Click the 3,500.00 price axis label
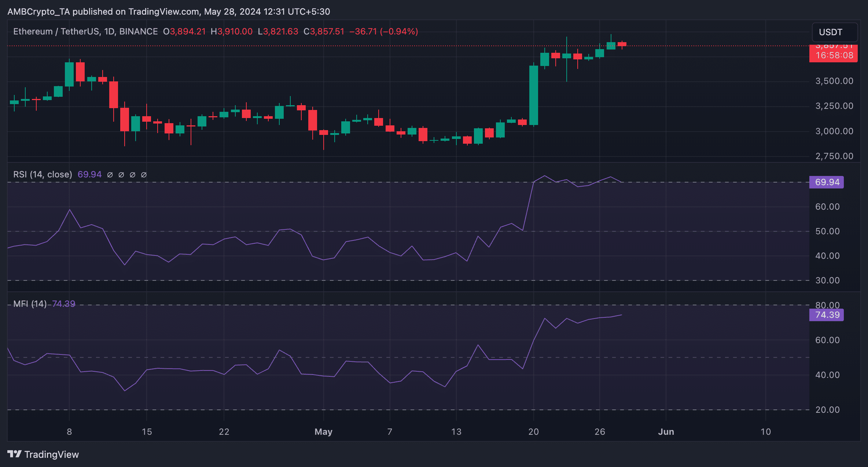The width and height of the screenshot is (868, 467). [834, 81]
